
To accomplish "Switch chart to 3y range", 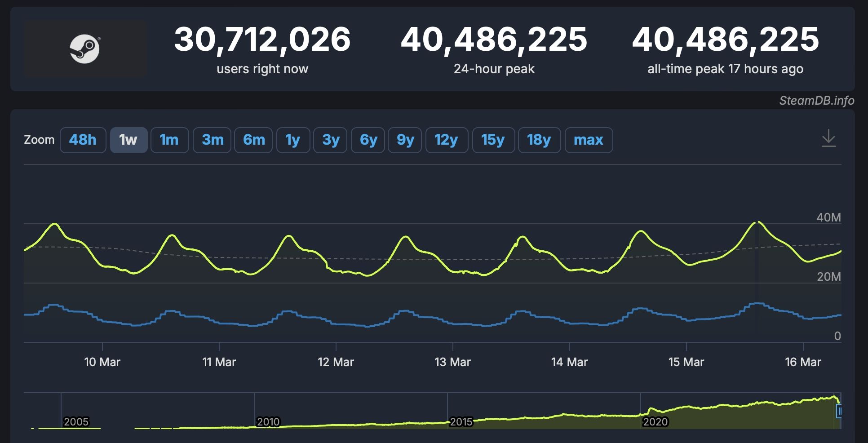I will 330,140.
